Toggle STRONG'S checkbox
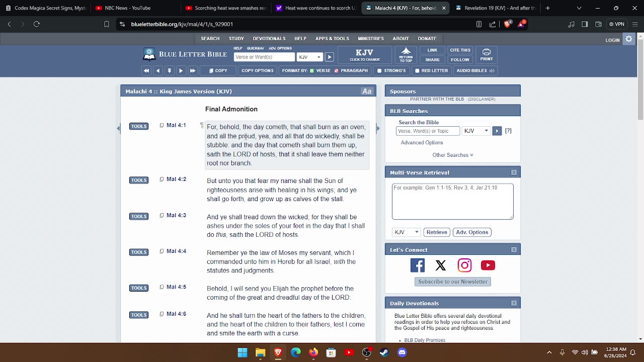 380,71
